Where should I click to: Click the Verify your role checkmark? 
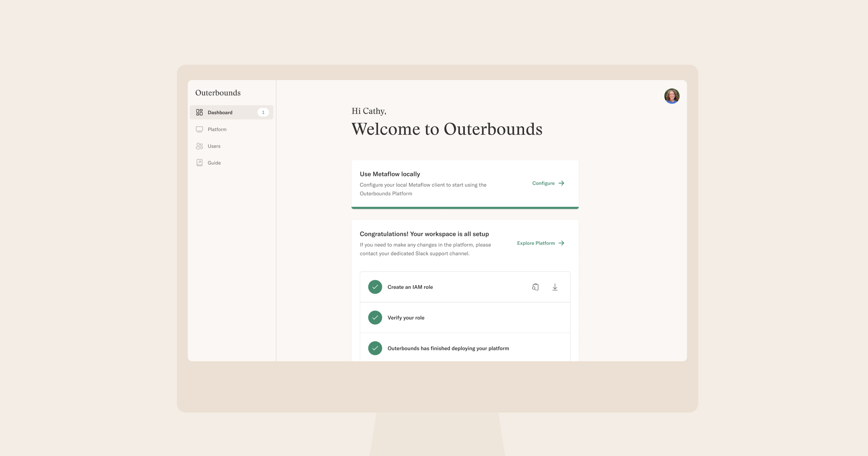375,317
